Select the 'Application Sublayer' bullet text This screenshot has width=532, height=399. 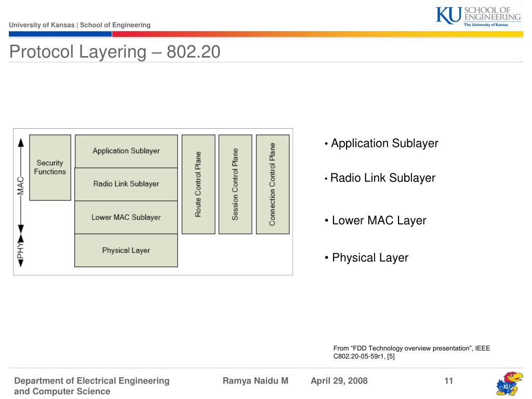(x=384, y=143)
